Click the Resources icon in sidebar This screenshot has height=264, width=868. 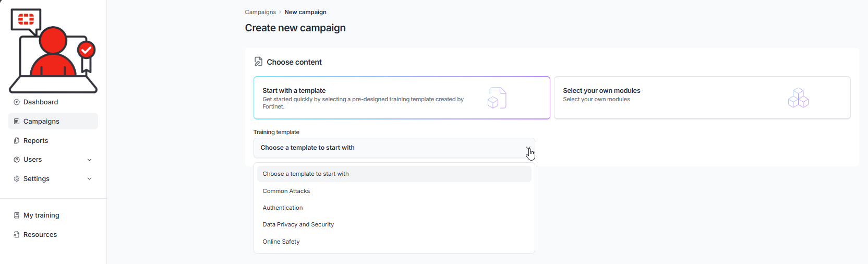(17, 235)
